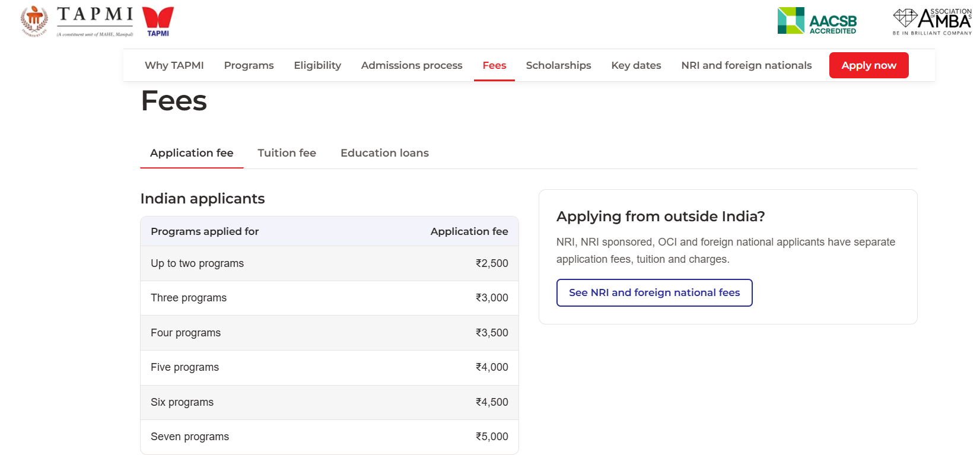Open the Scholarships section
Screen dimensions: 980x455
(559, 65)
